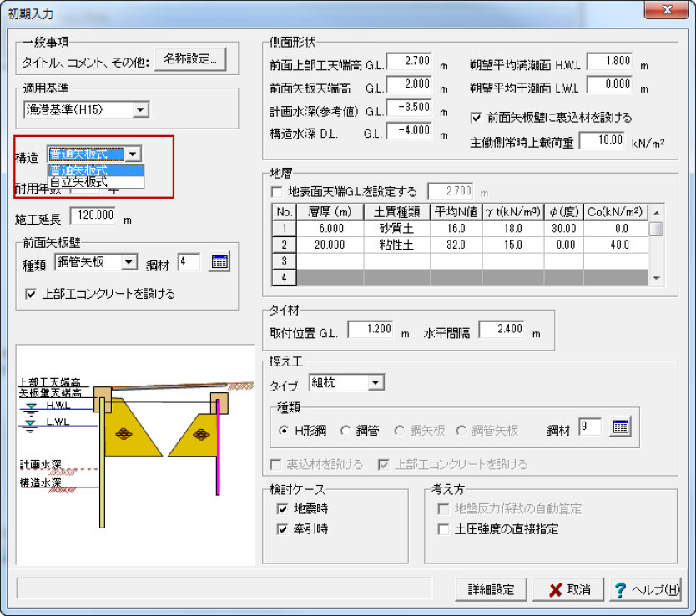Click 計画水深 field -3.500
This screenshot has width=696, height=616.
pos(409,108)
